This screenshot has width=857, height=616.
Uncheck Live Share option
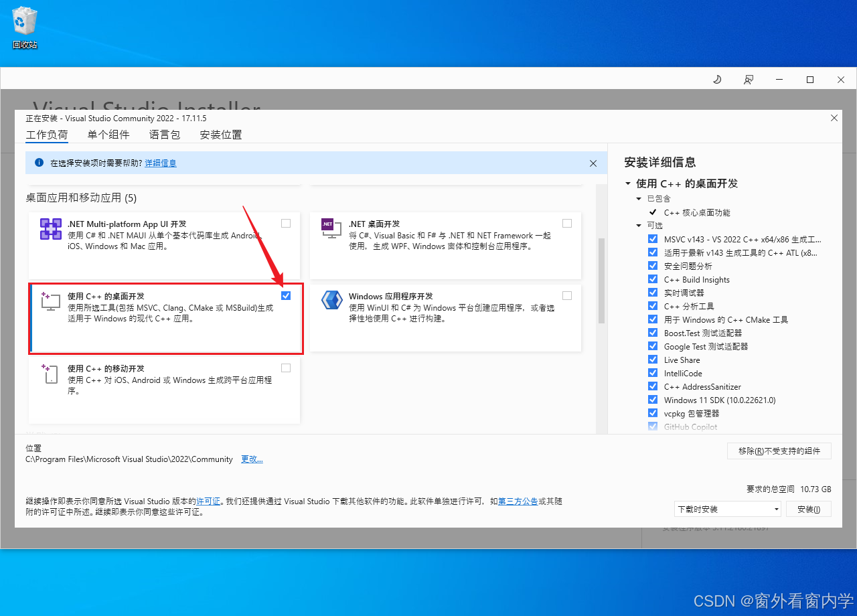[653, 360]
